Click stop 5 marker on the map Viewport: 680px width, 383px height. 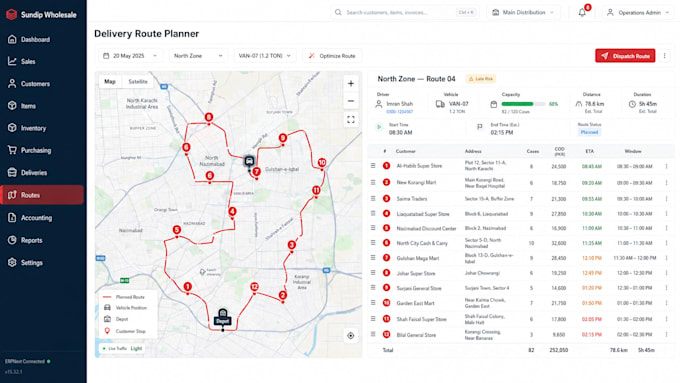pyautogui.click(x=177, y=230)
